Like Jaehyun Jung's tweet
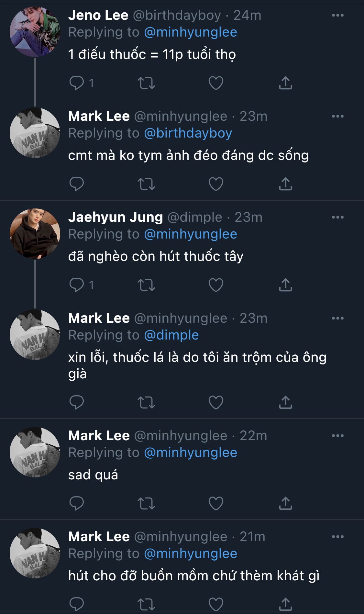Image resolution: width=364 pixels, height=614 pixels. (x=216, y=285)
